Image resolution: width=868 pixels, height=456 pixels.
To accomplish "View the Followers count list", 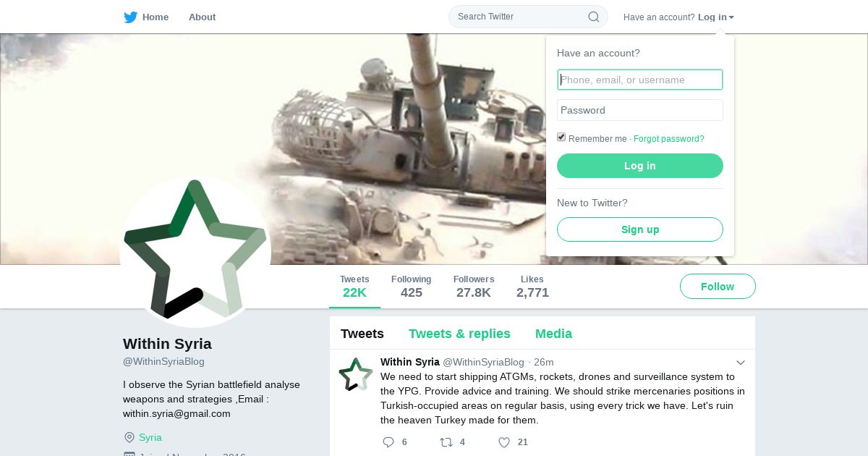I will [x=474, y=287].
